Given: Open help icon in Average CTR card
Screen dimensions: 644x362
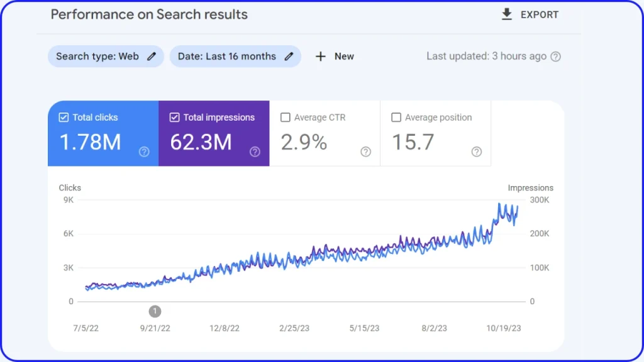Looking at the screenshot, I should coord(365,151).
